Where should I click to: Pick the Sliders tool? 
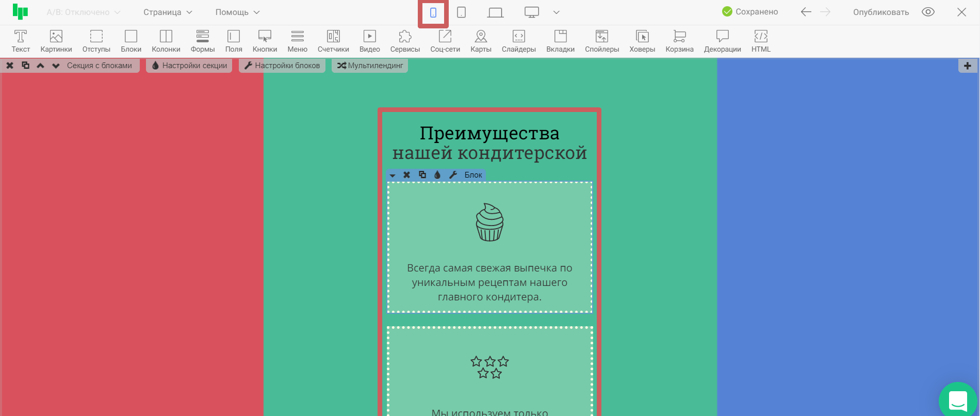point(518,41)
